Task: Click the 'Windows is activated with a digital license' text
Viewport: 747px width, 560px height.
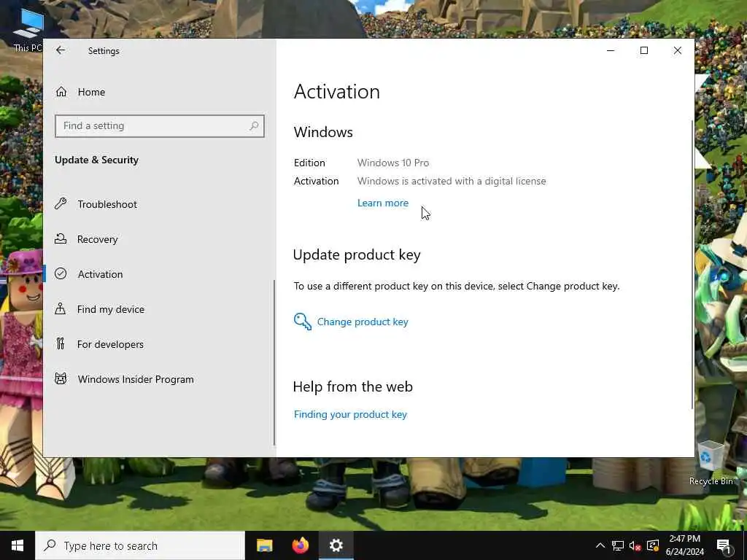Action: click(x=452, y=182)
